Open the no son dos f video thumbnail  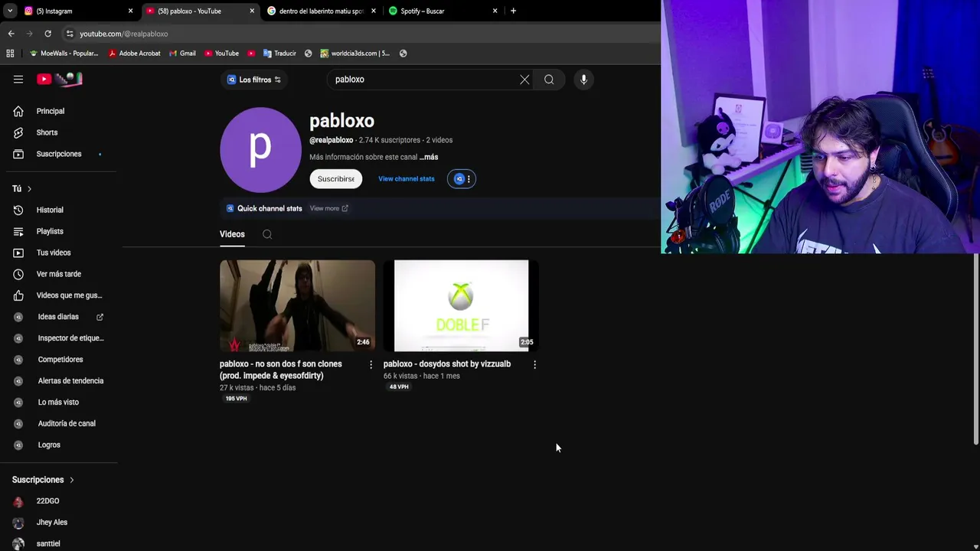[297, 306]
